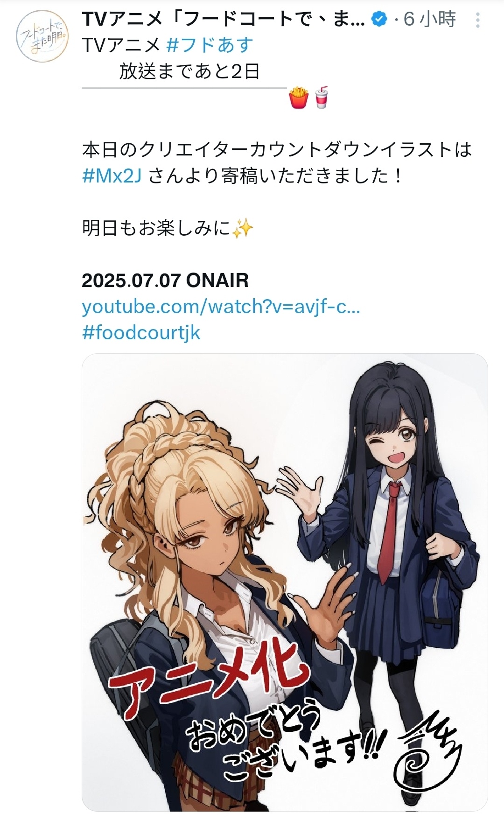Open the account's round profile avatar
The width and height of the screenshot is (504, 820).
tap(42, 35)
